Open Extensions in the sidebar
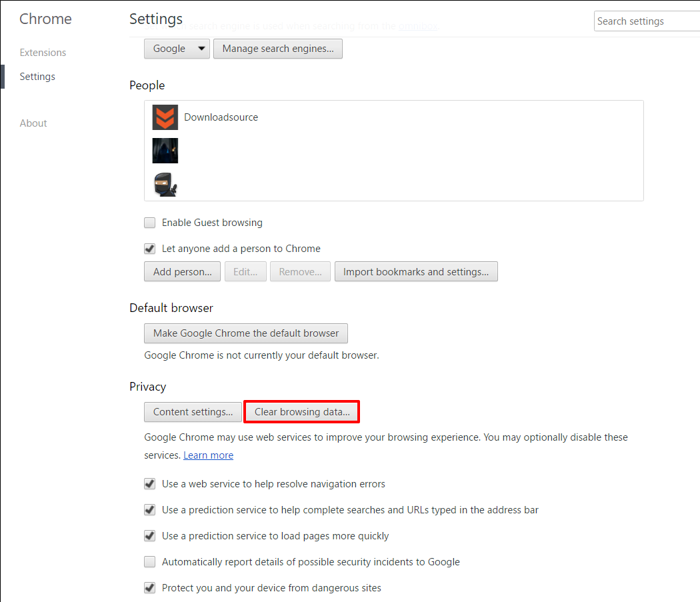This screenshot has height=602, width=700. pyautogui.click(x=43, y=53)
